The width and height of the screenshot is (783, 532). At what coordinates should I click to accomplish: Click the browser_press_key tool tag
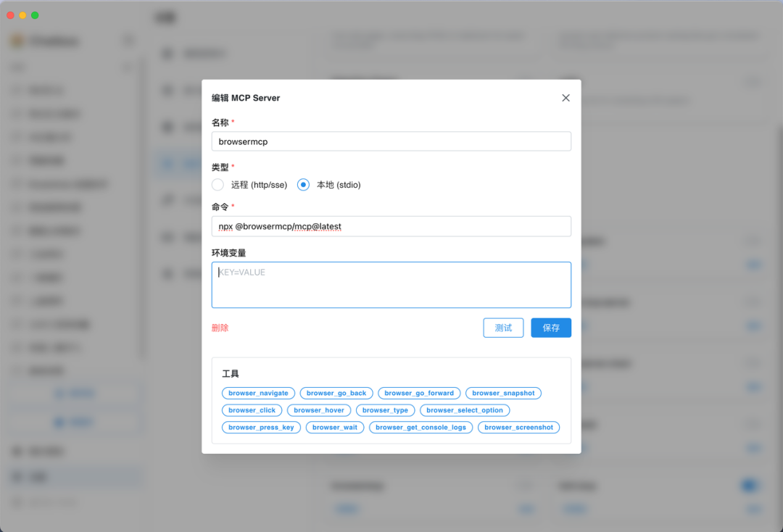coord(261,428)
